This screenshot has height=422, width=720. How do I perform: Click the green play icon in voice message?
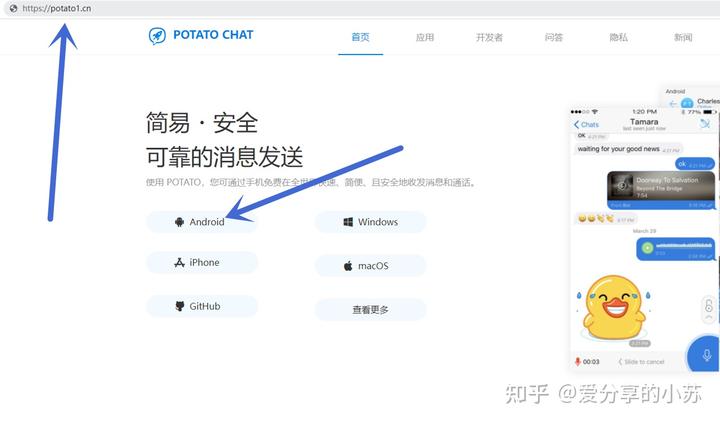647,248
